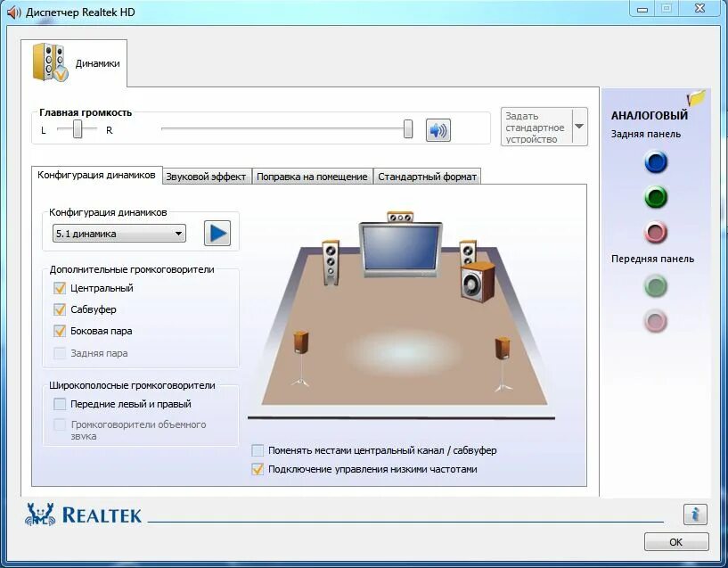Click the green rear panel jack

656,197
